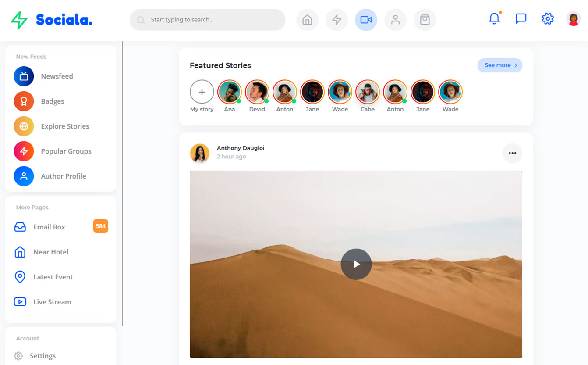The height and width of the screenshot is (365, 588).
Task: Open the user avatar menu in header
Action: pyautogui.click(x=574, y=19)
